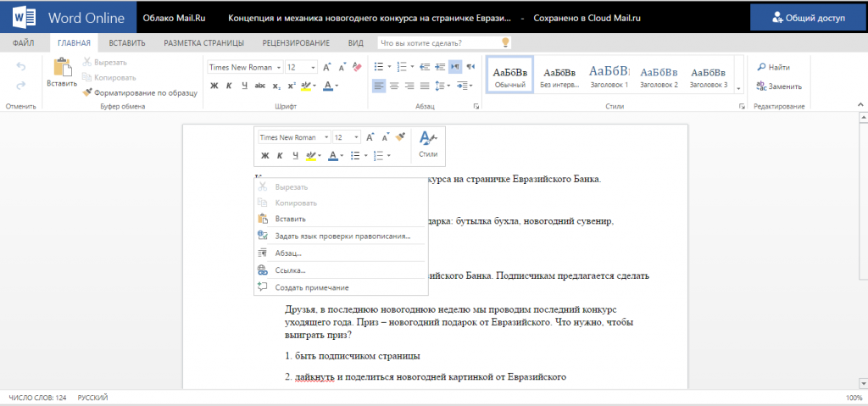Apply the Заголовок 1 style

tap(609, 75)
